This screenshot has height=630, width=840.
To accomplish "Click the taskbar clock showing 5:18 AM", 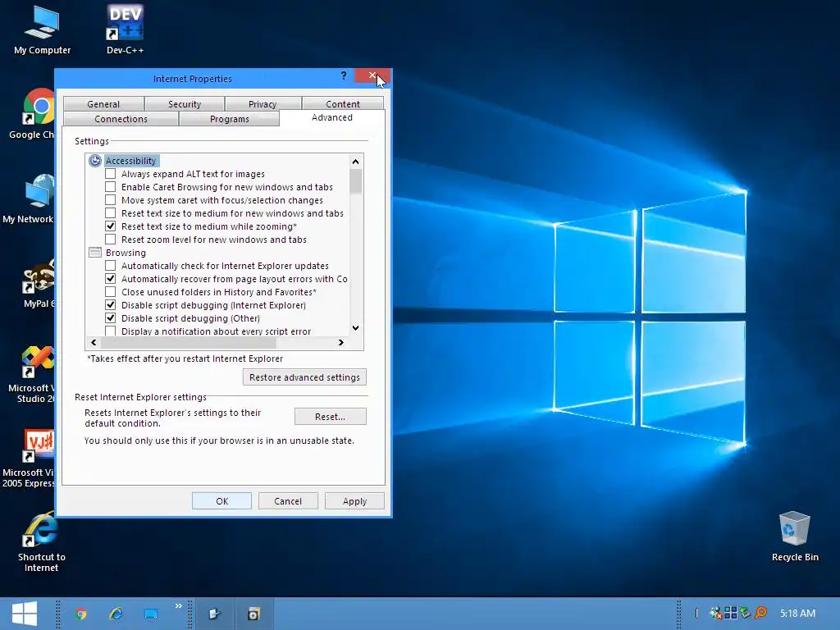I will (797, 614).
